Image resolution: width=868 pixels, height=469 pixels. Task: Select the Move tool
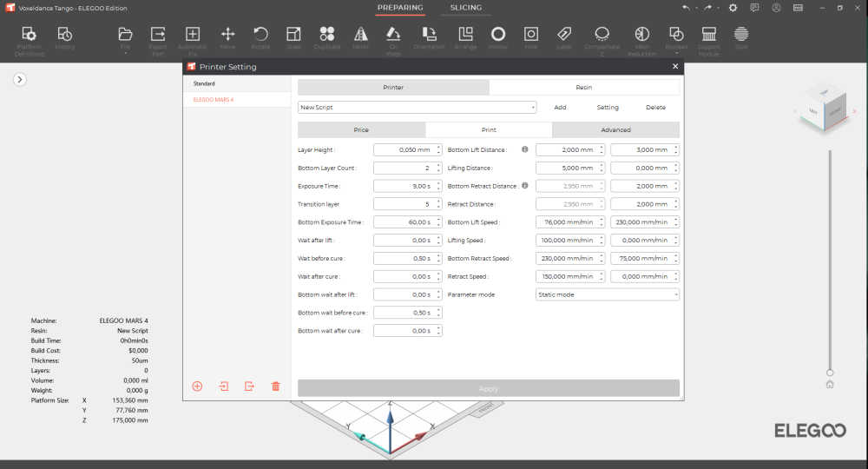point(227,38)
